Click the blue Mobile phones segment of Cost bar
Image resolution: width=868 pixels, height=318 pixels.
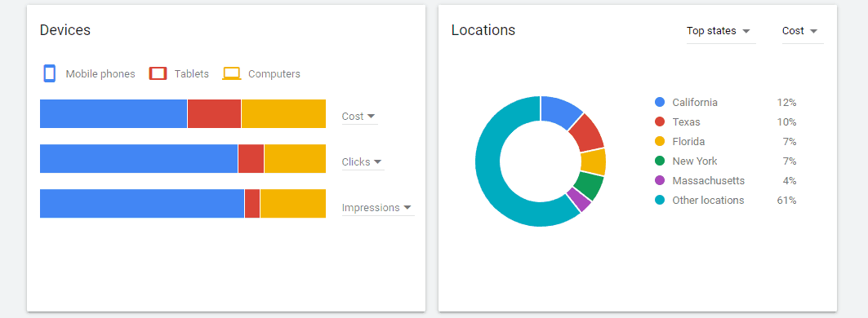(114, 113)
